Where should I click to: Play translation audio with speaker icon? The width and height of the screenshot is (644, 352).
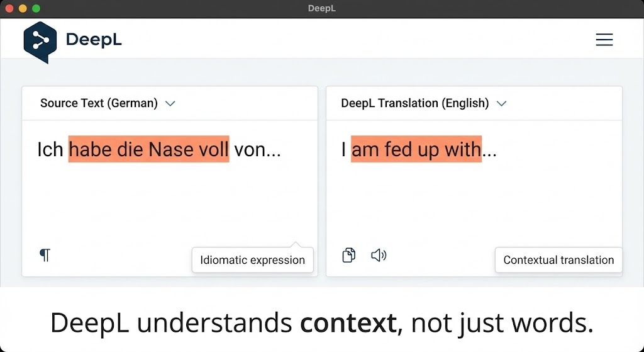click(x=378, y=255)
